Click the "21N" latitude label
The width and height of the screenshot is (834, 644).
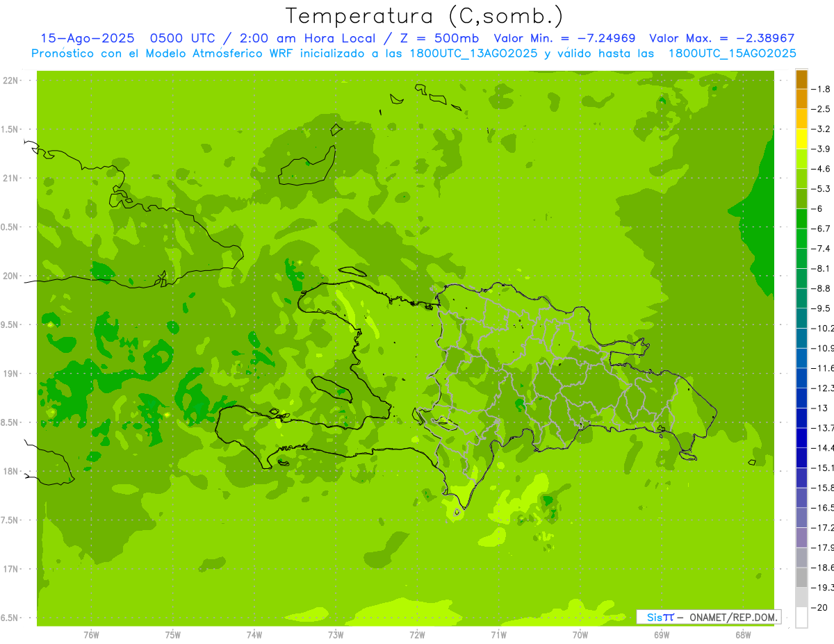[x=12, y=179]
